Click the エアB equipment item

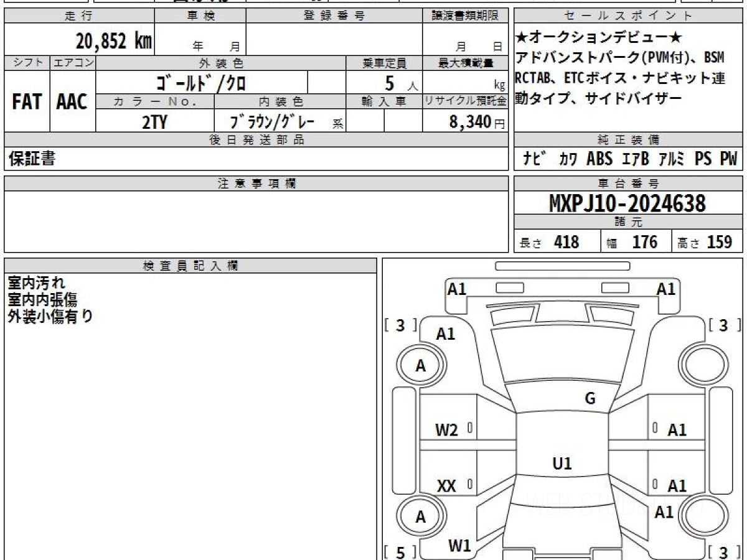(635, 159)
